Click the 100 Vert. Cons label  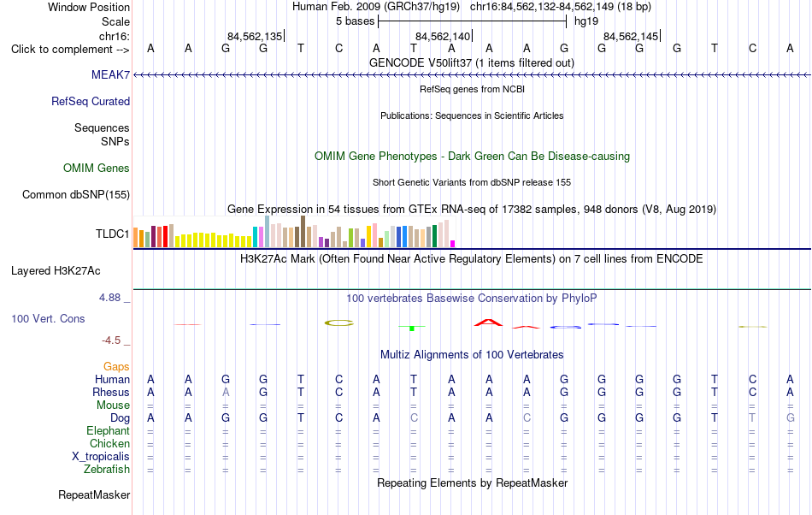(x=48, y=318)
